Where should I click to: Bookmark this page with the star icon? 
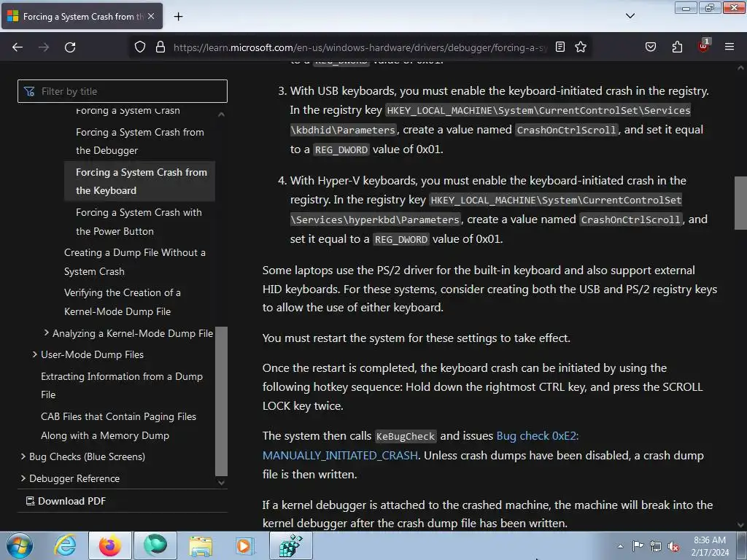click(x=580, y=47)
